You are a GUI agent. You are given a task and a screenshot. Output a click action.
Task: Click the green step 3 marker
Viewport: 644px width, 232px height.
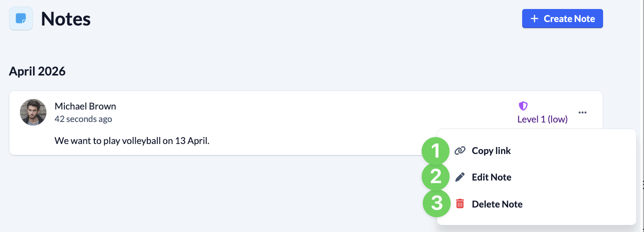click(437, 204)
